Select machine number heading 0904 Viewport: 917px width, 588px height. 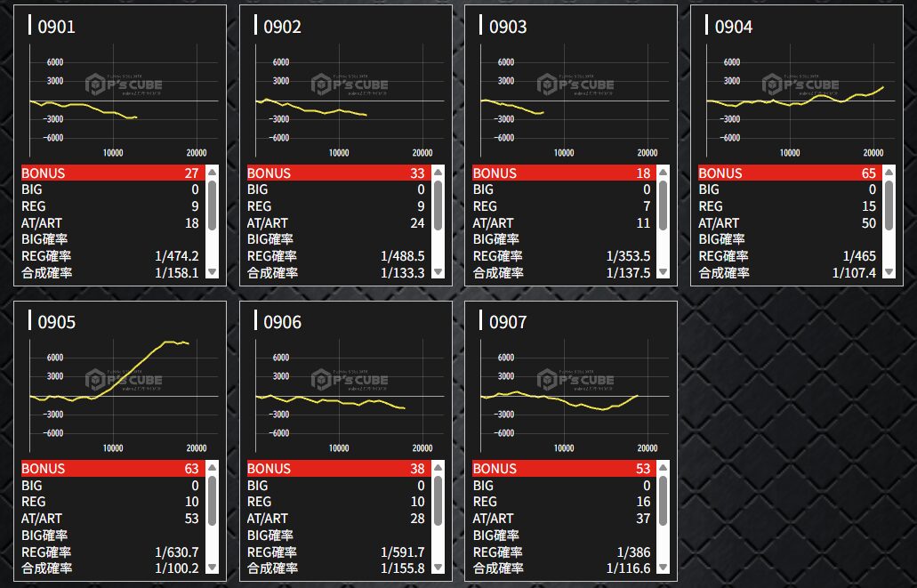[734, 27]
